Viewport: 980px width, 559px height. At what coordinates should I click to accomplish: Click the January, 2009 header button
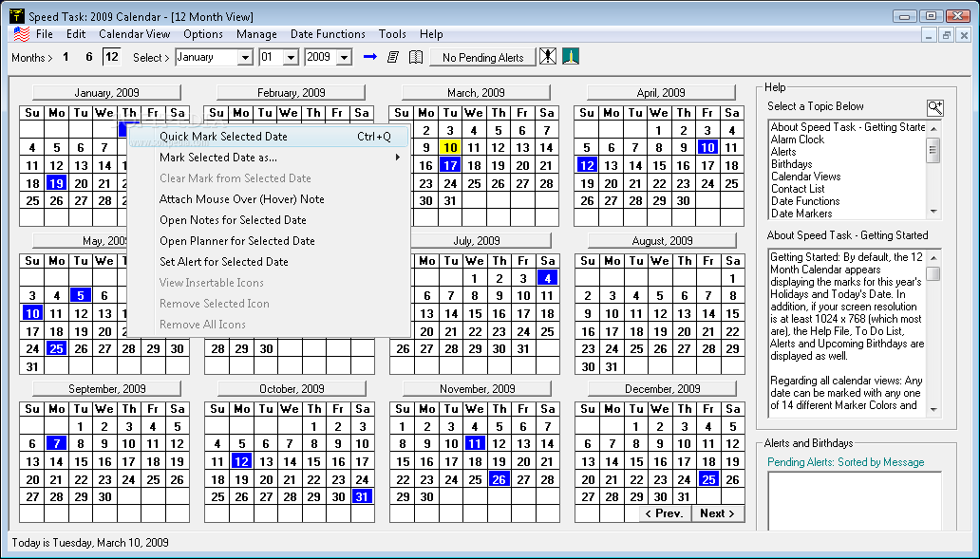pyautogui.click(x=107, y=92)
